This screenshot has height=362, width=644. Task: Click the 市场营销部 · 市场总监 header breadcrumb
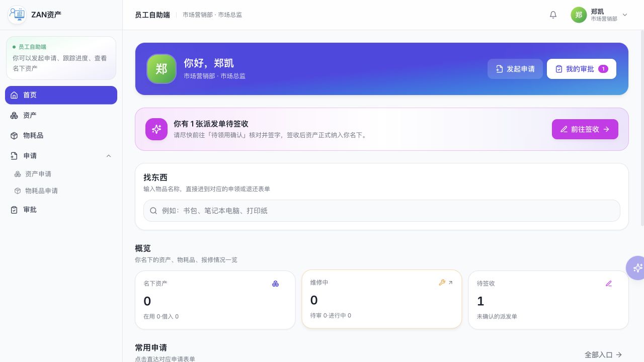pyautogui.click(x=212, y=15)
